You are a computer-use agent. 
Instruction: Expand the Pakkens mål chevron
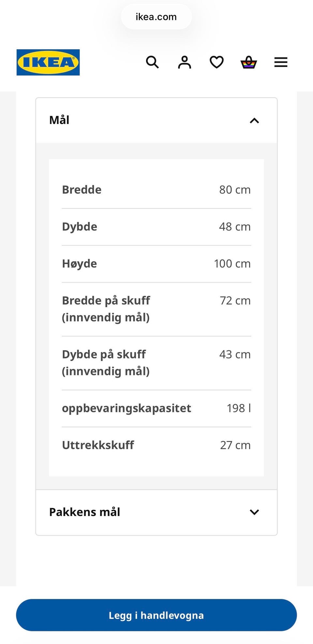coord(254,512)
